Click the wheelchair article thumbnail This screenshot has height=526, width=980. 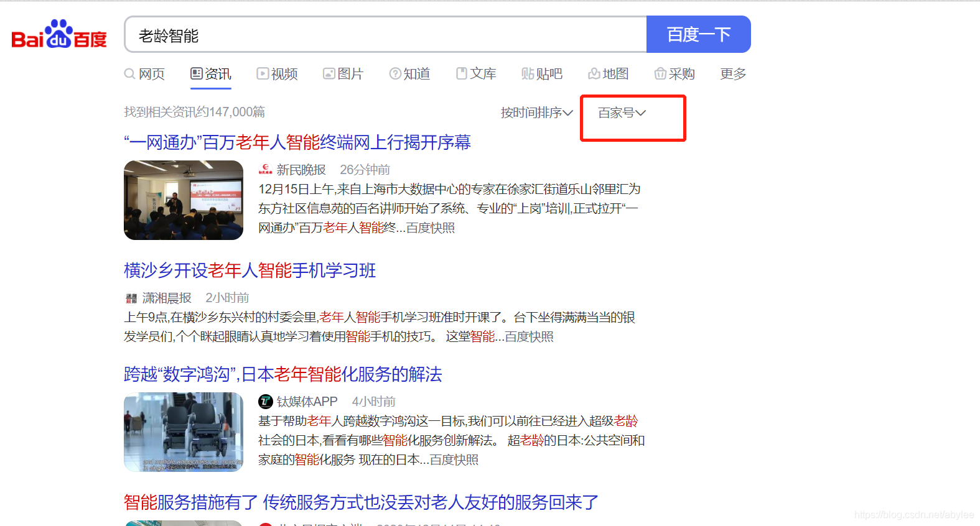pos(184,432)
